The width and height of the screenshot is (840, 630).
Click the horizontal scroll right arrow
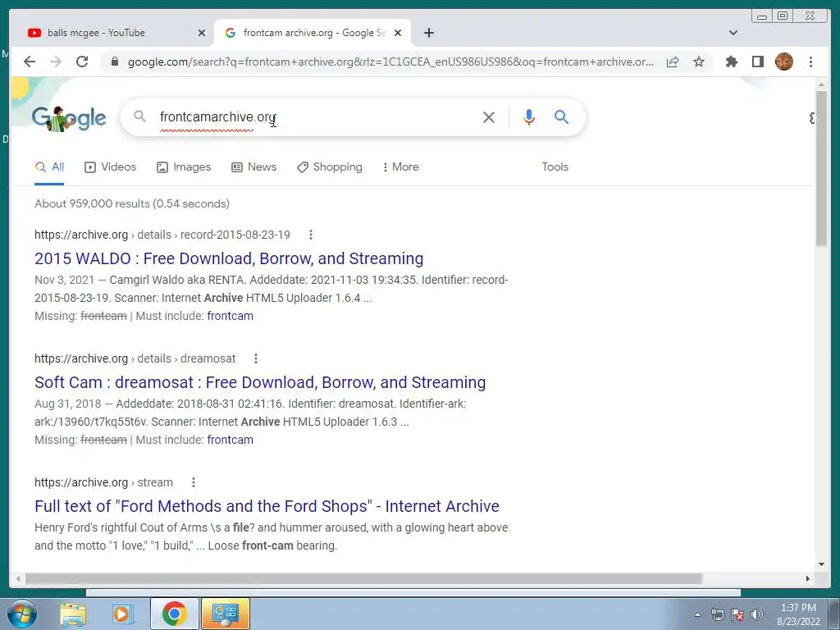(x=808, y=578)
